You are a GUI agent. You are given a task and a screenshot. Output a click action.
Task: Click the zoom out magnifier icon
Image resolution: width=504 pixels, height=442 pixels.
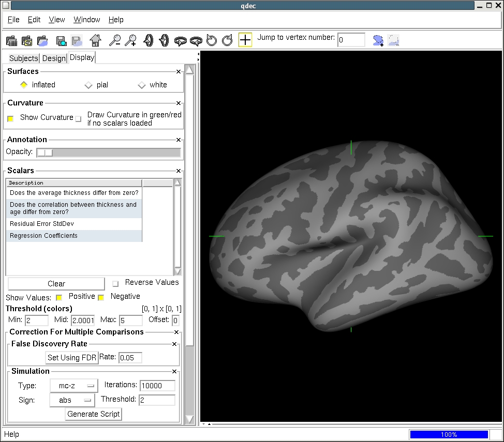coord(114,40)
